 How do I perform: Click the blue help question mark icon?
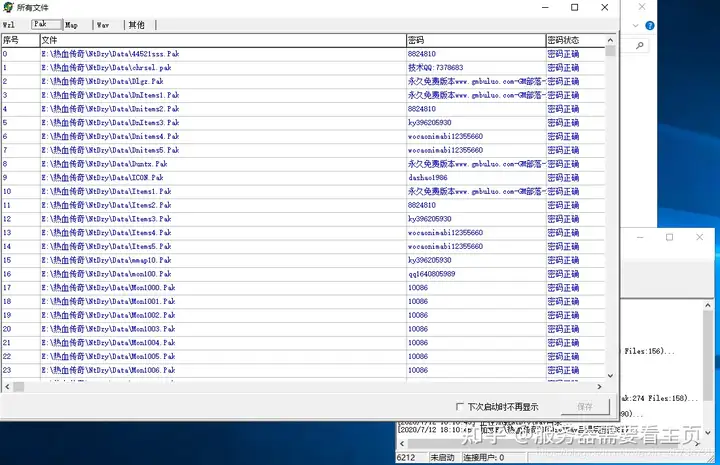tap(650, 26)
